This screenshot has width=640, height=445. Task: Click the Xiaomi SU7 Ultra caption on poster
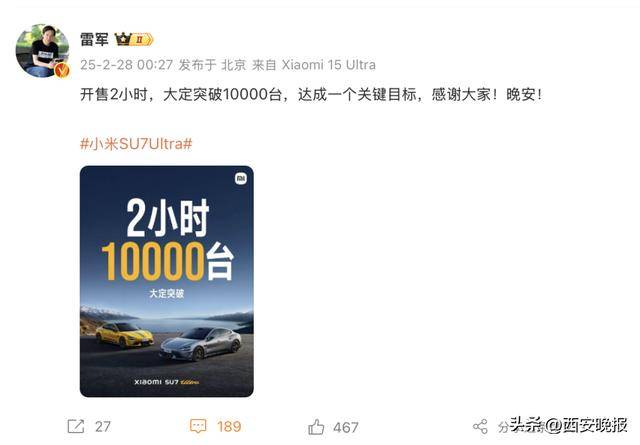pyautogui.click(x=167, y=382)
